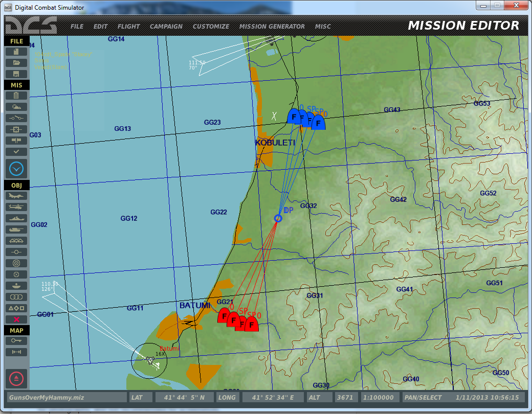Save the mission using the floppy disk icon
532x414 pixels.
click(16, 74)
